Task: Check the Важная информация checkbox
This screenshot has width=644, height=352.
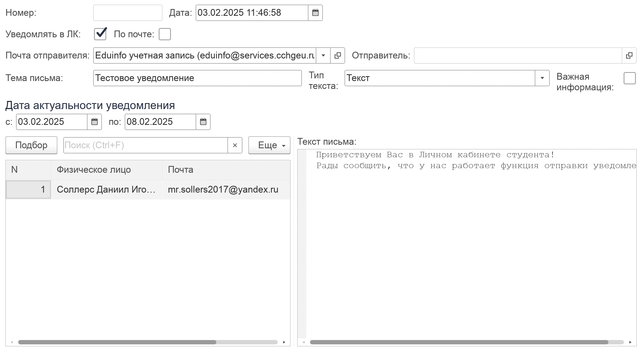Action: tap(630, 78)
